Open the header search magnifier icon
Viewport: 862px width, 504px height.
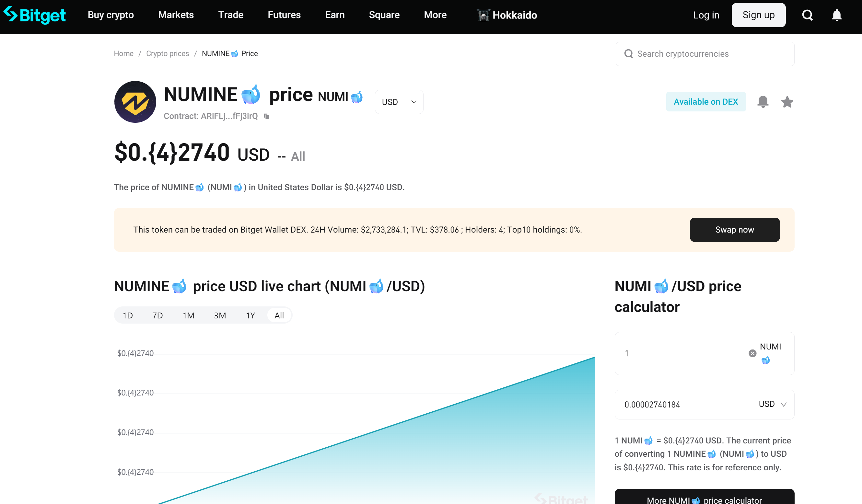coord(807,15)
